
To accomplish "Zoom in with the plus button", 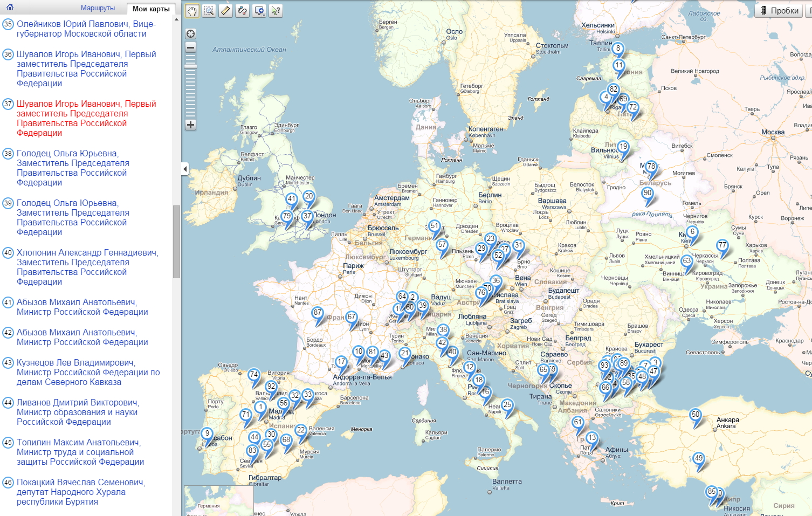I will [190, 125].
